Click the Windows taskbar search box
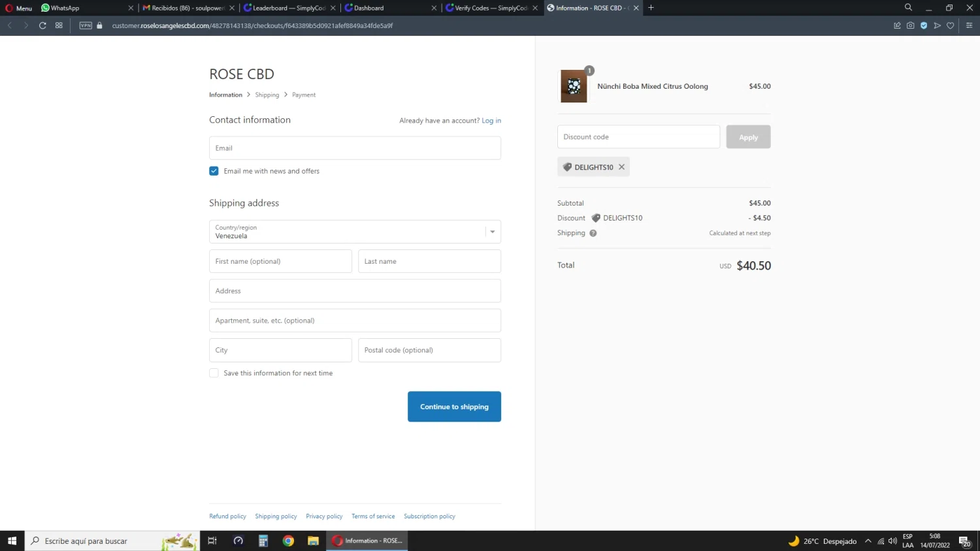Viewport: 980px width, 551px height. tap(111, 541)
